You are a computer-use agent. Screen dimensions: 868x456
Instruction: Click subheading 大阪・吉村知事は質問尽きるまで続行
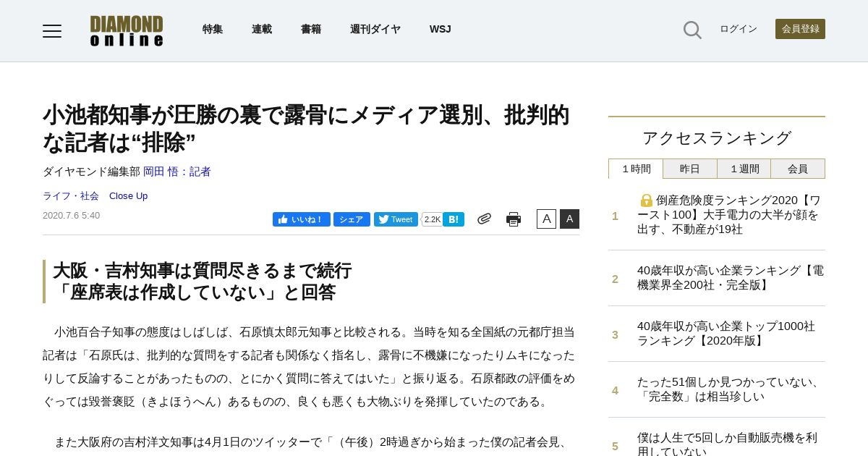click(x=202, y=271)
